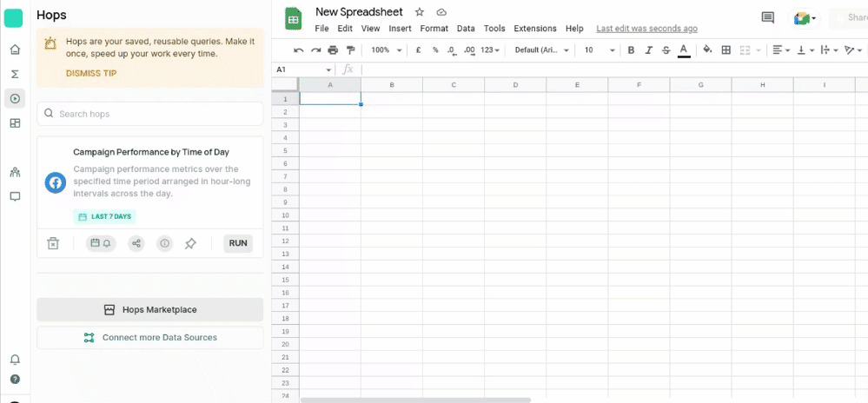Open the vertical align dropdown
The height and width of the screenshot is (403, 868).
(805, 50)
